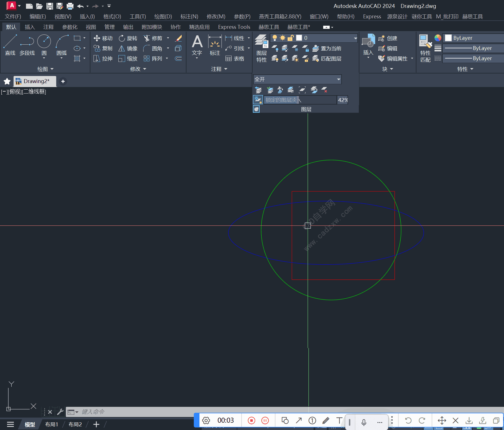Expand the 特性 panel

[x=465, y=69]
